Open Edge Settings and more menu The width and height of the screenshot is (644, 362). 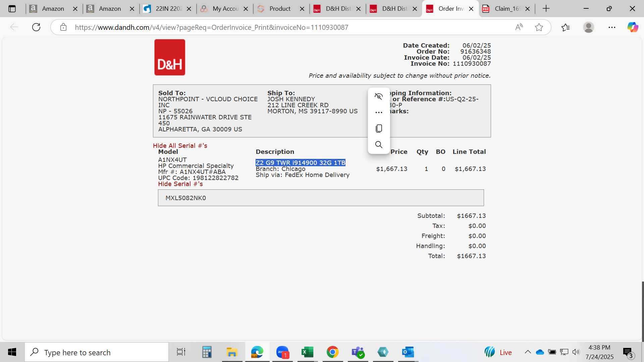[x=612, y=27]
